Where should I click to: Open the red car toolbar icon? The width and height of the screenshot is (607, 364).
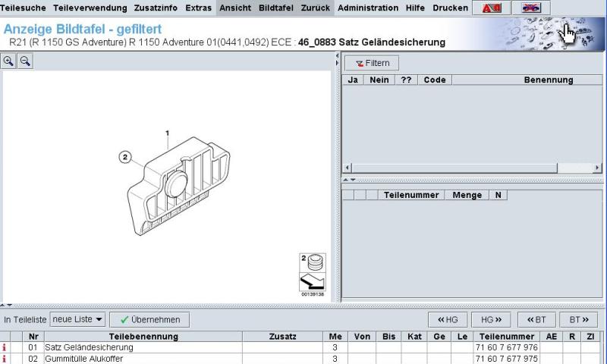491,8
